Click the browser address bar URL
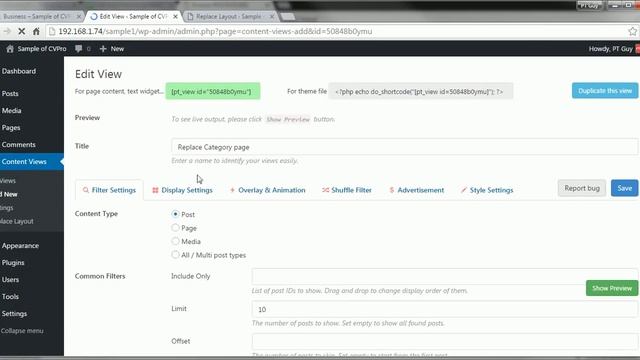This screenshot has height=360, width=640. point(215,31)
